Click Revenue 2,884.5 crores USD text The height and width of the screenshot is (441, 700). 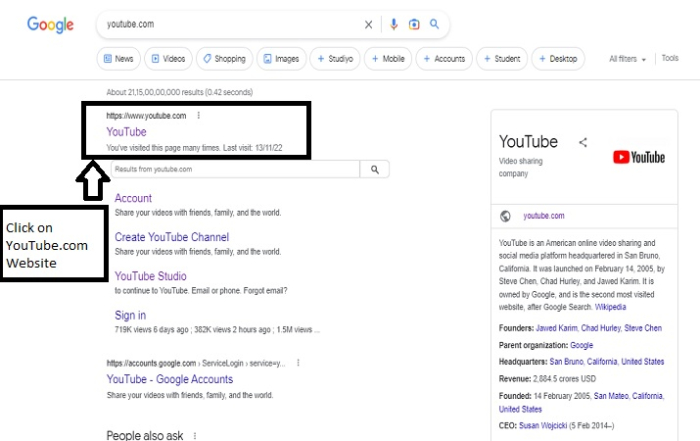[547, 379]
